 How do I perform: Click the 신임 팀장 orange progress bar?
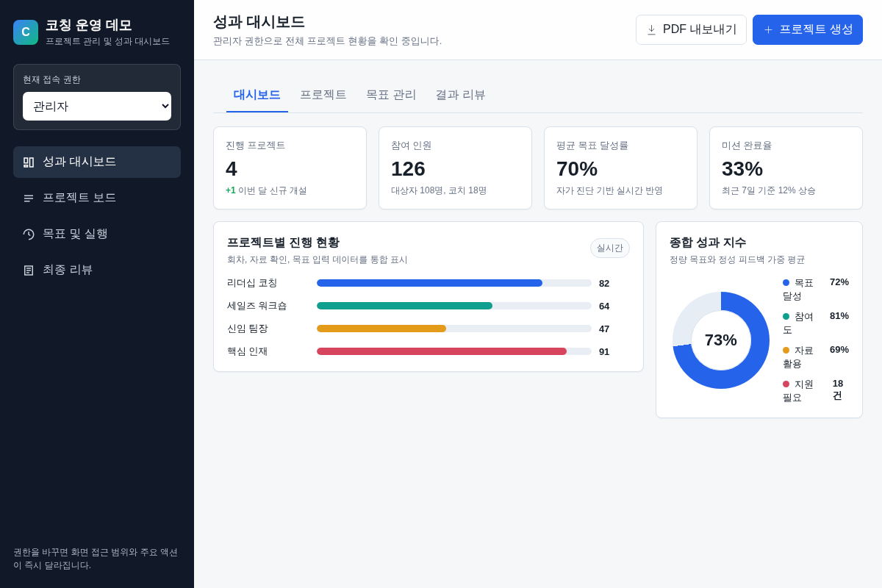(x=381, y=329)
